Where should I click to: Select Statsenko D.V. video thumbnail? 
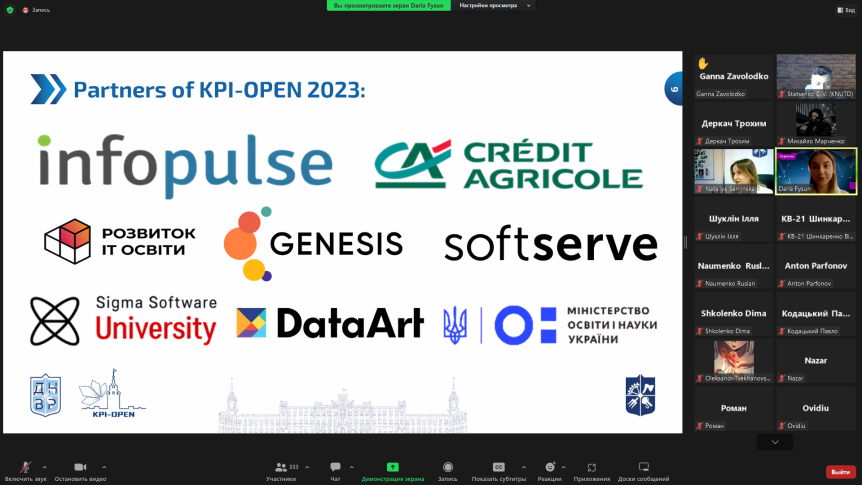point(816,76)
